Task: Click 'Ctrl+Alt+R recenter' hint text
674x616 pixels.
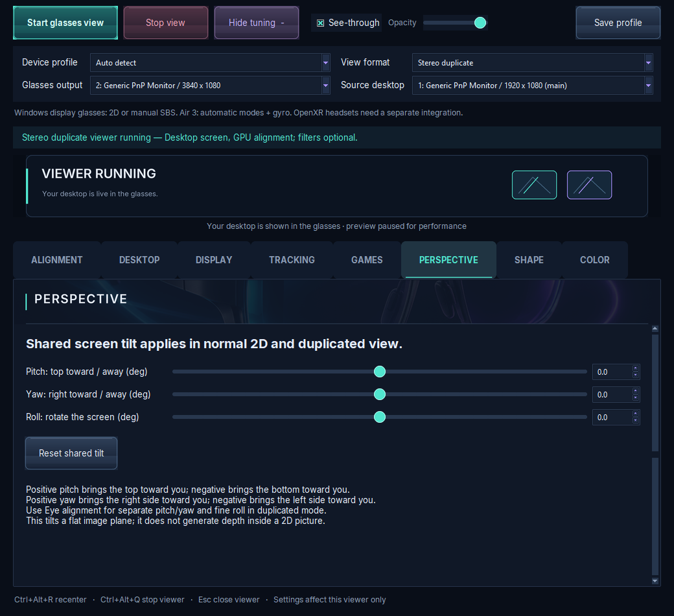Action: (51, 600)
